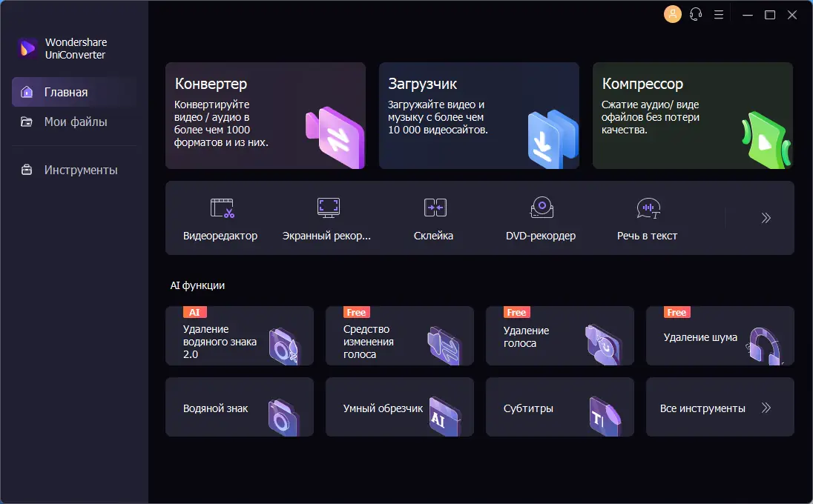Open the Субтитры tool
The image size is (813, 504).
click(x=559, y=407)
